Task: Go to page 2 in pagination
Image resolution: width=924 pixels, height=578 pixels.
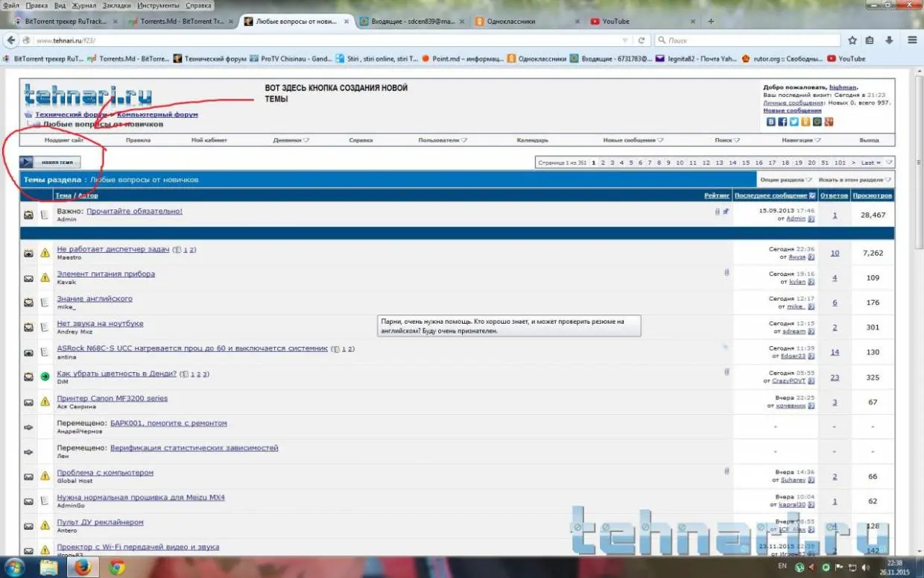Action: [604, 163]
